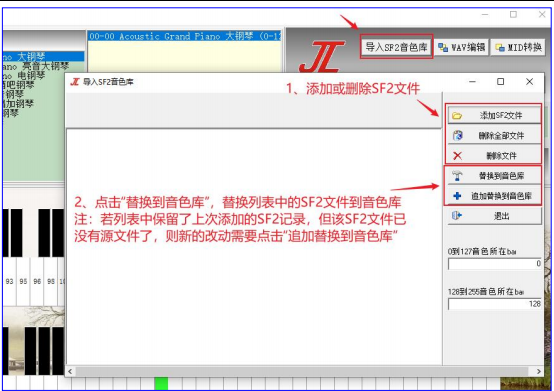Select 00-00 Acoustic Grand Piano 大钢琴 entry

[x=184, y=36]
